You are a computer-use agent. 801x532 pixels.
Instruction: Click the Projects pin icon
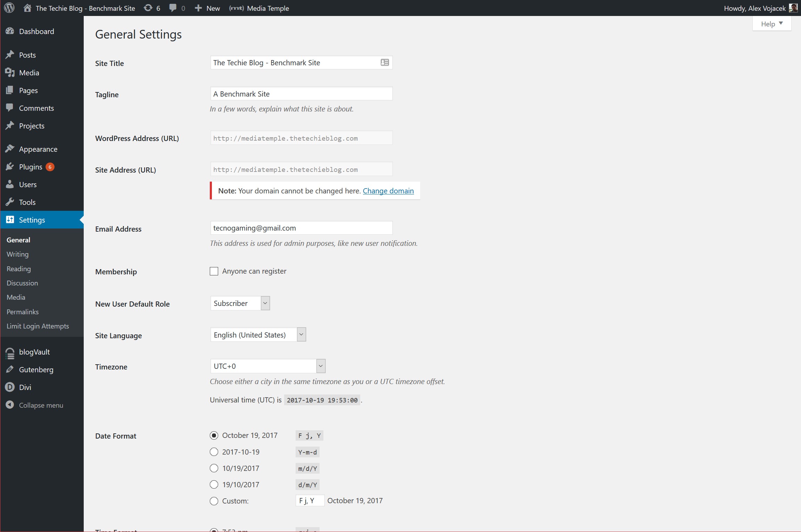(x=10, y=126)
